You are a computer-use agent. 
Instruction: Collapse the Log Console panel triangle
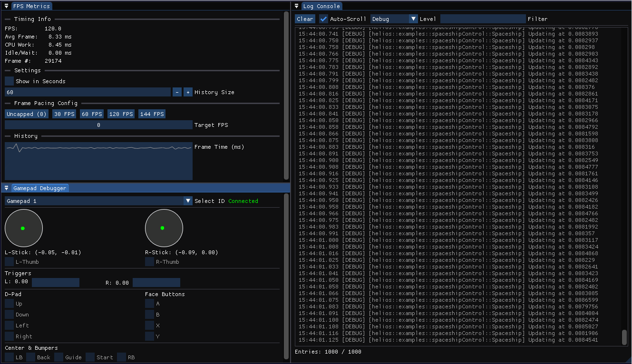pyautogui.click(x=297, y=6)
